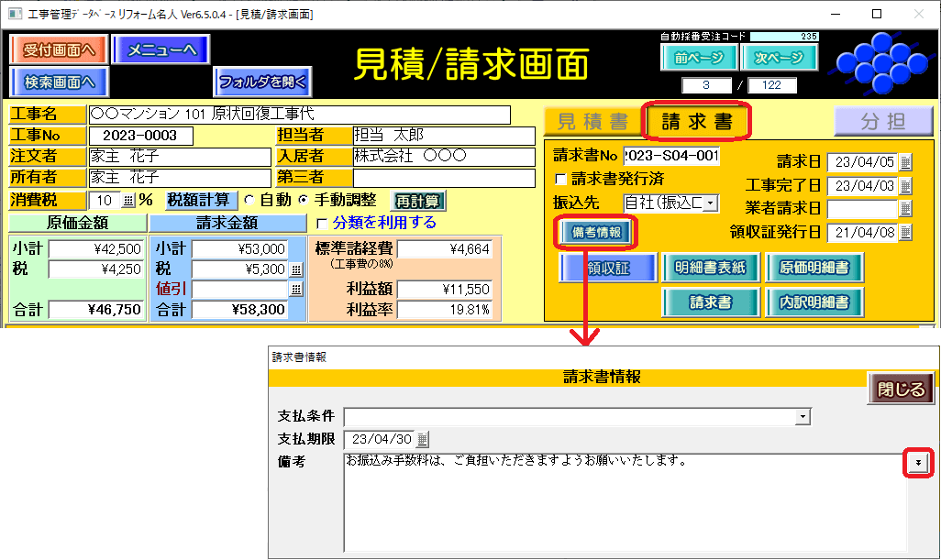Viewport: 941px width, 560px height.
Task: Select the 自動 tax calculation radio button
Action: (249, 201)
